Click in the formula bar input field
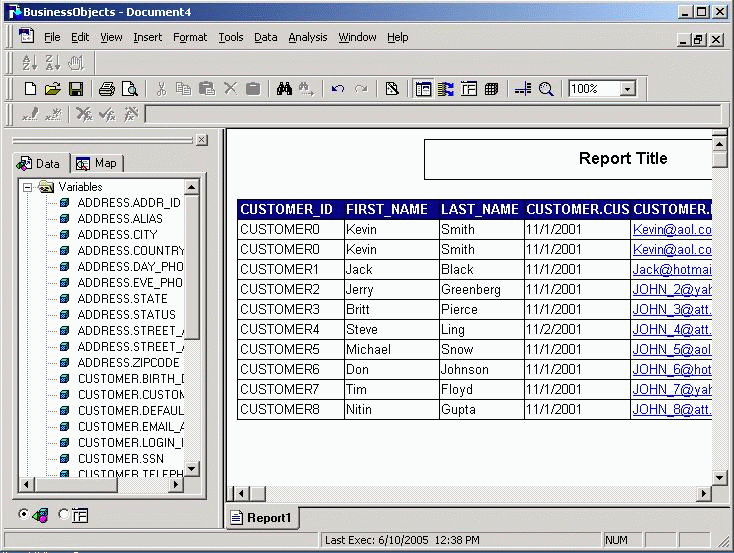The height and width of the screenshot is (553, 734). 433,114
